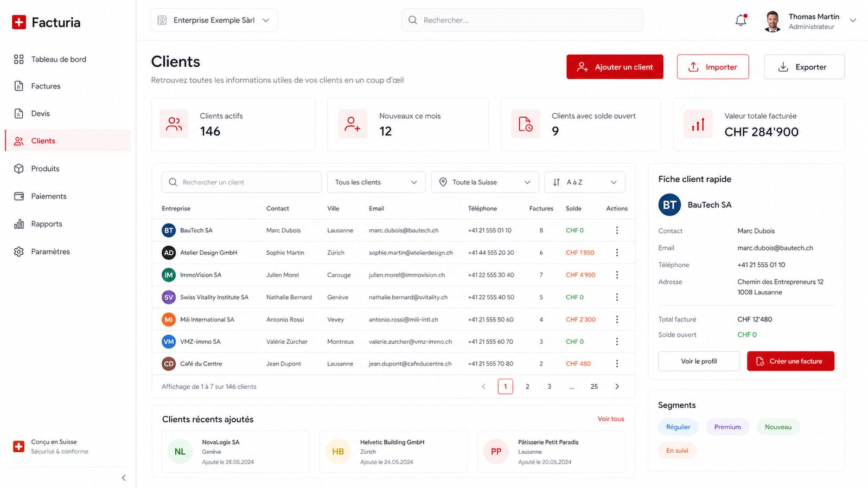Select the Nouveau segment tag
This screenshot has height=488, width=868.
(778, 427)
